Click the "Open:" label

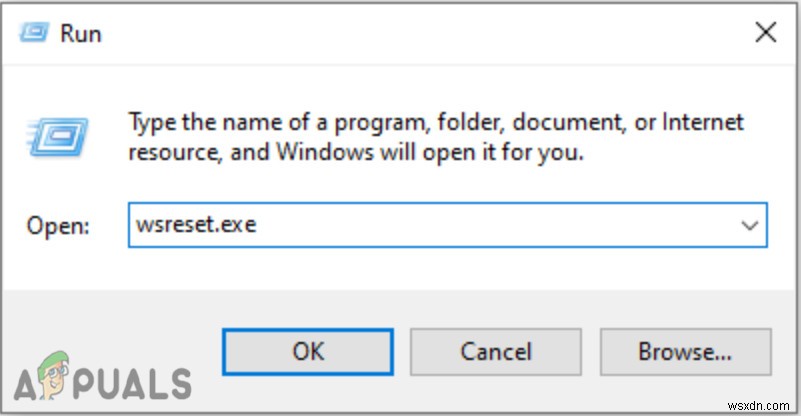pos(59,227)
